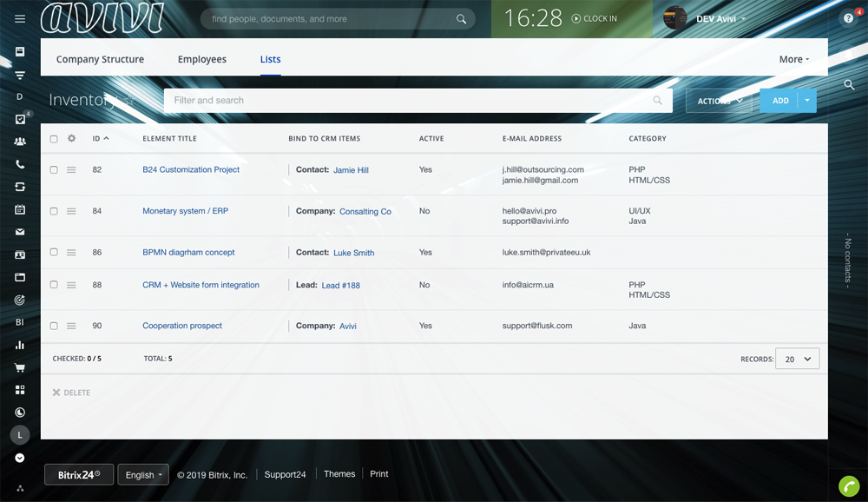The image size is (868, 502).
Task: Click the grid settings gear icon
Action: pyautogui.click(x=72, y=138)
